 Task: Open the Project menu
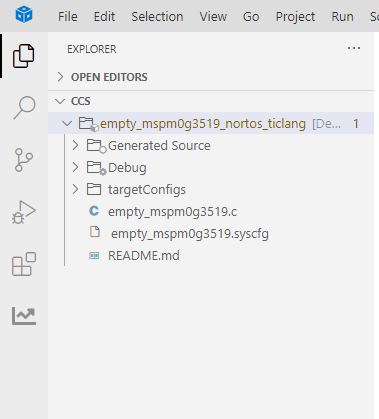tap(295, 16)
